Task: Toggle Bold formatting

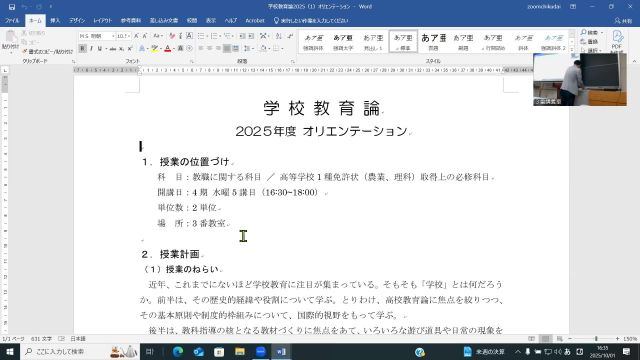Action: coord(82,49)
